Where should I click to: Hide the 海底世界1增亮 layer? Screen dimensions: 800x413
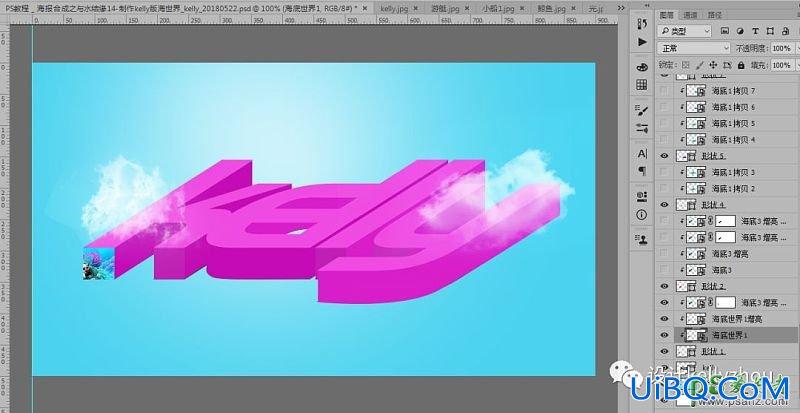(x=664, y=319)
